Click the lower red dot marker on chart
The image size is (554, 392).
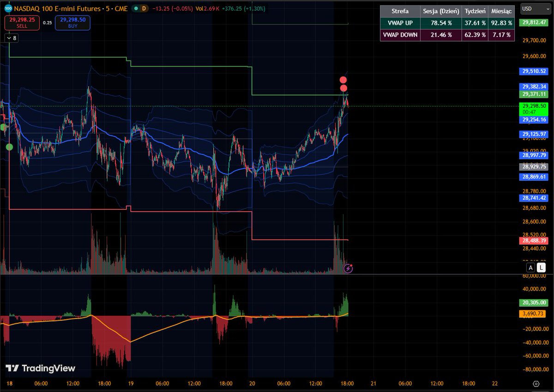coord(343,88)
